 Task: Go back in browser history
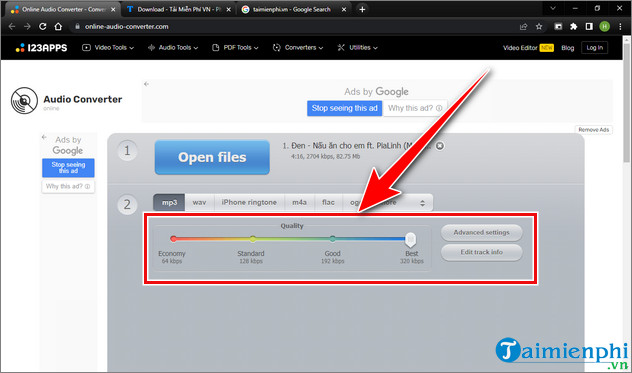pos(12,27)
